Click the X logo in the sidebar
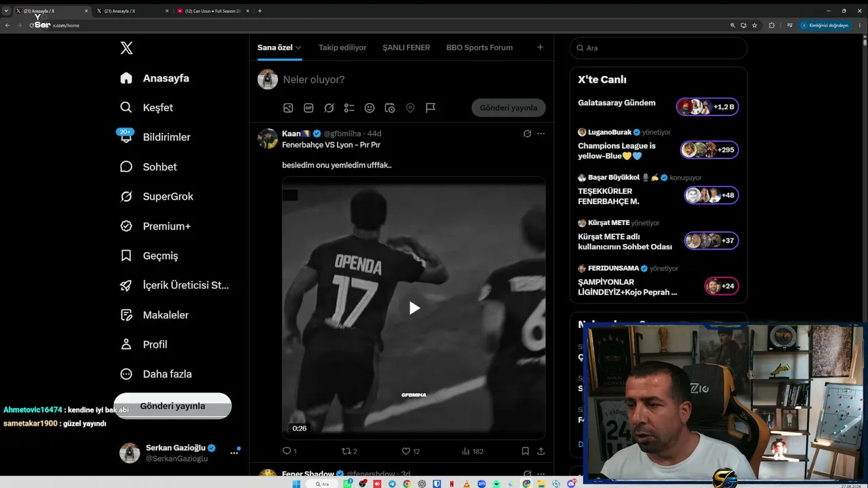 (x=126, y=47)
